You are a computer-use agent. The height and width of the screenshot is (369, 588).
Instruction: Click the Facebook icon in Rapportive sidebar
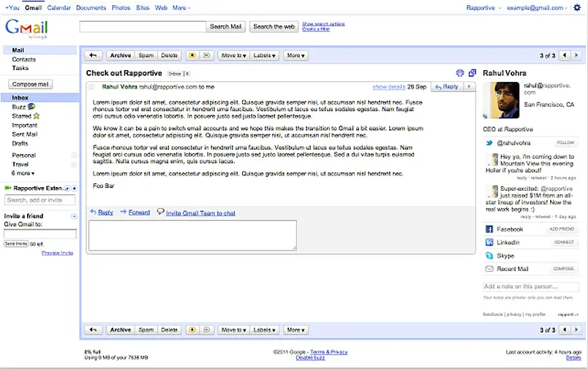[x=489, y=229]
